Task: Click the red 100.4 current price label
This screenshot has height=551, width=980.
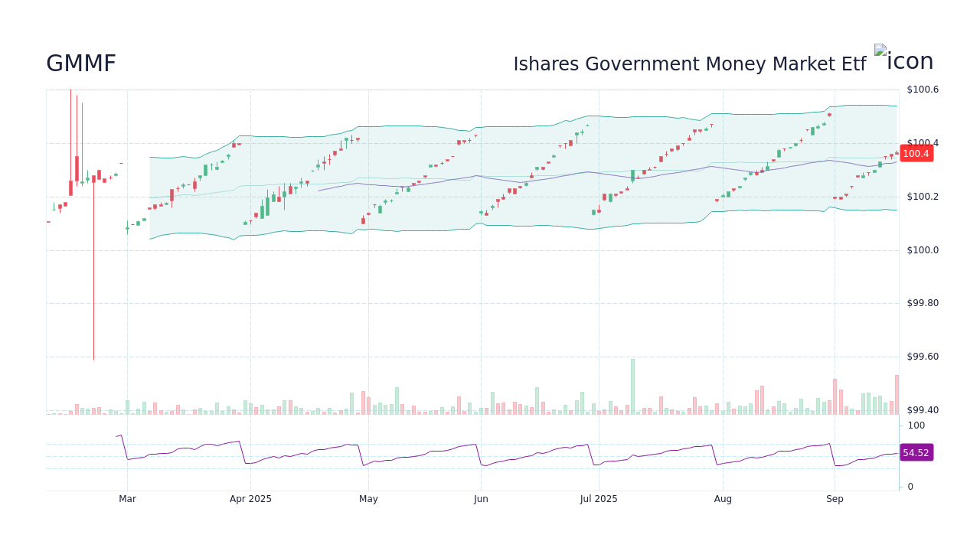Action: click(x=916, y=154)
